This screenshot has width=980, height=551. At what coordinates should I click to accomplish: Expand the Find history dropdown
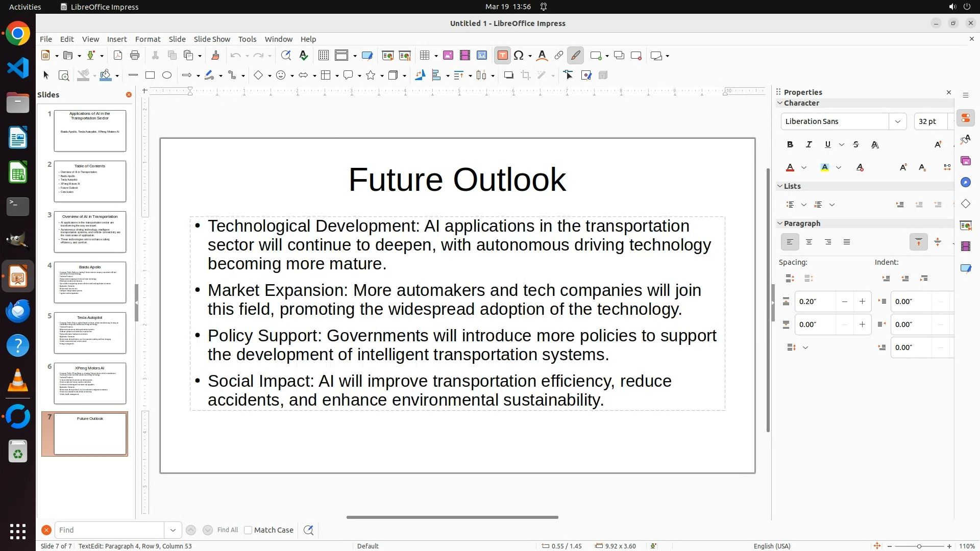[x=173, y=530]
